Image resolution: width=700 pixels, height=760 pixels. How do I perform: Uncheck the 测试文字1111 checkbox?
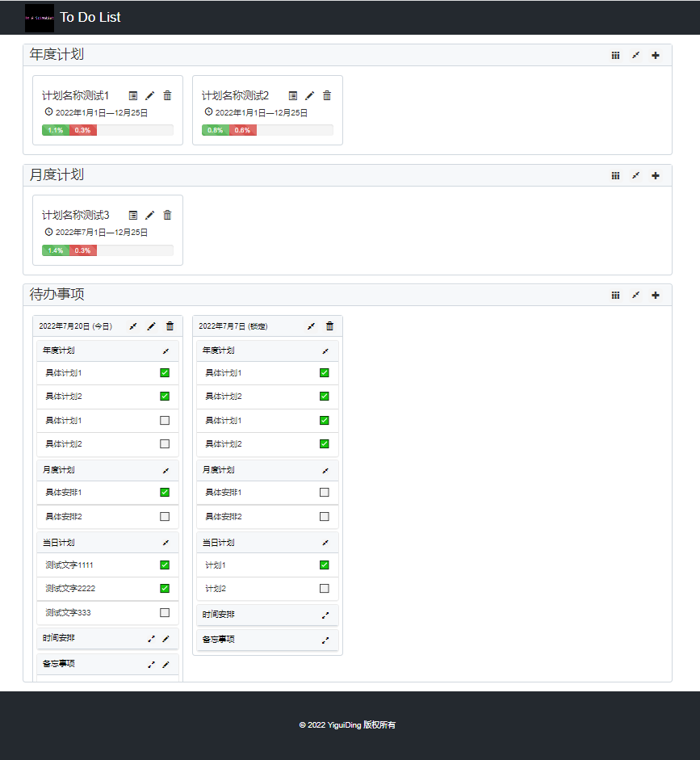[x=165, y=565]
